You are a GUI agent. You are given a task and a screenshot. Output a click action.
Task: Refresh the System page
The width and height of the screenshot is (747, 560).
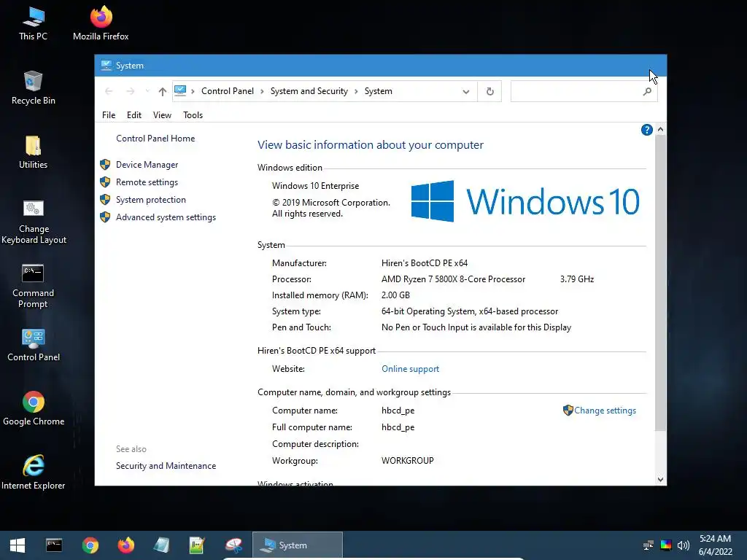tap(489, 91)
